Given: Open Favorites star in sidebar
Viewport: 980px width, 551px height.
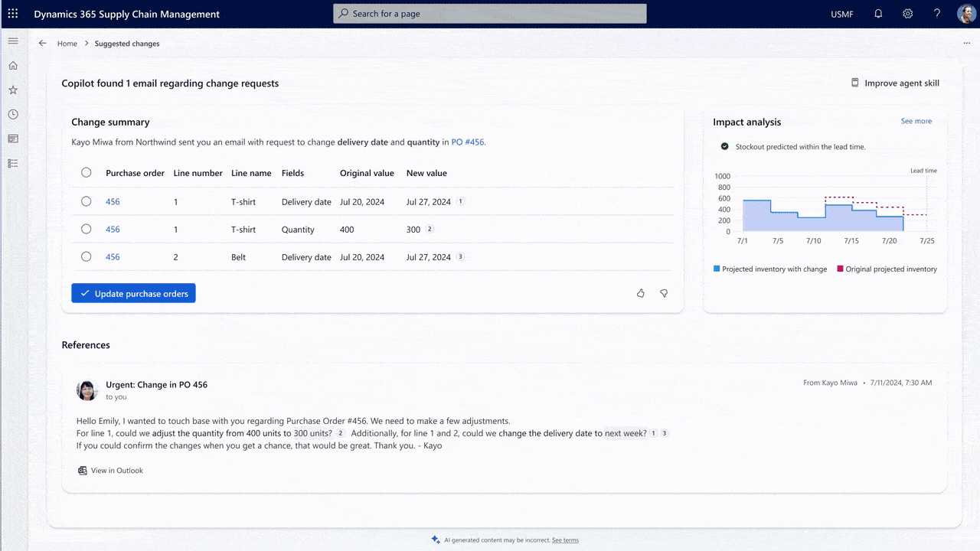Looking at the screenshot, I should click(13, 90).
